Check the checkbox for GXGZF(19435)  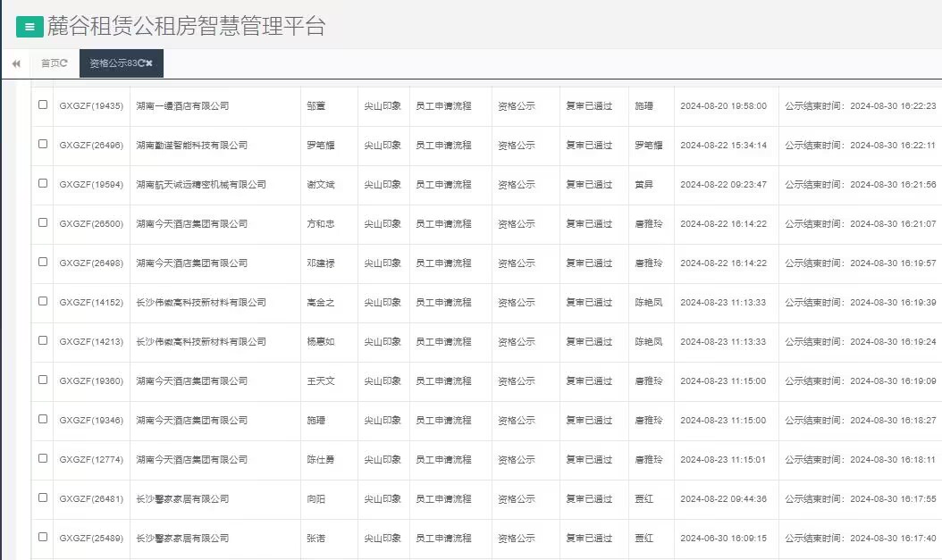[x=42, y=105]
